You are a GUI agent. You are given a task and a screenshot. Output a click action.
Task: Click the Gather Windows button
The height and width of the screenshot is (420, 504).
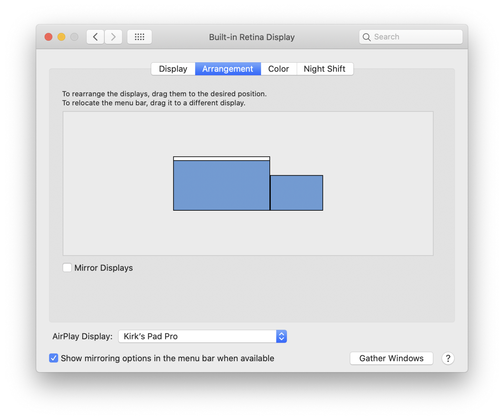(x=391, y=358)
